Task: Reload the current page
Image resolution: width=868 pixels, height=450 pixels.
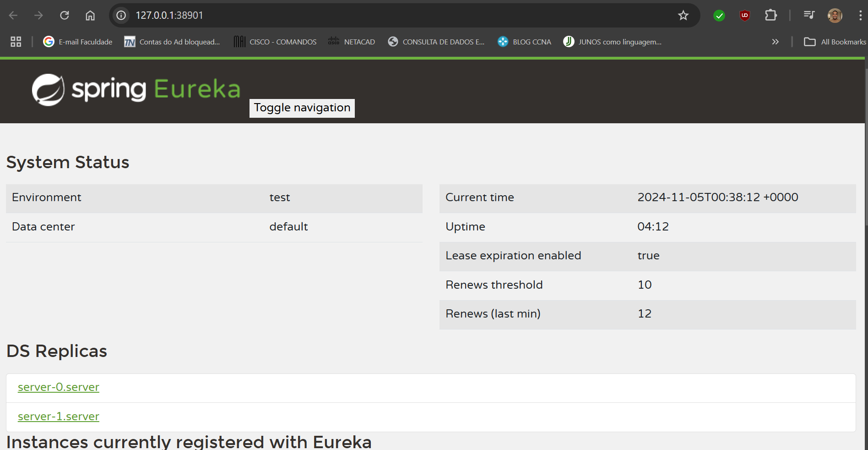Action: pyautogui.click(x=65, y=16)
